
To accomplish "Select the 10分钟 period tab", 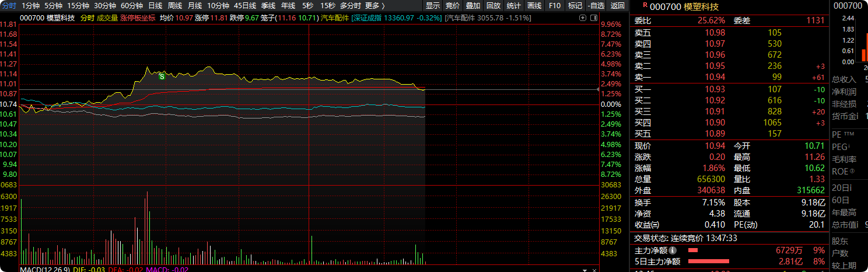I will (218, 5).
